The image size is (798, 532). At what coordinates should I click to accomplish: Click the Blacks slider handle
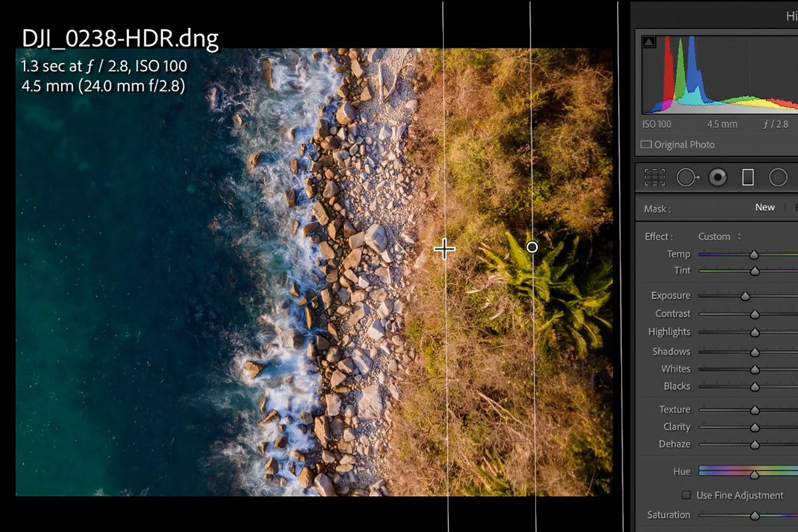tap(755, 387)
